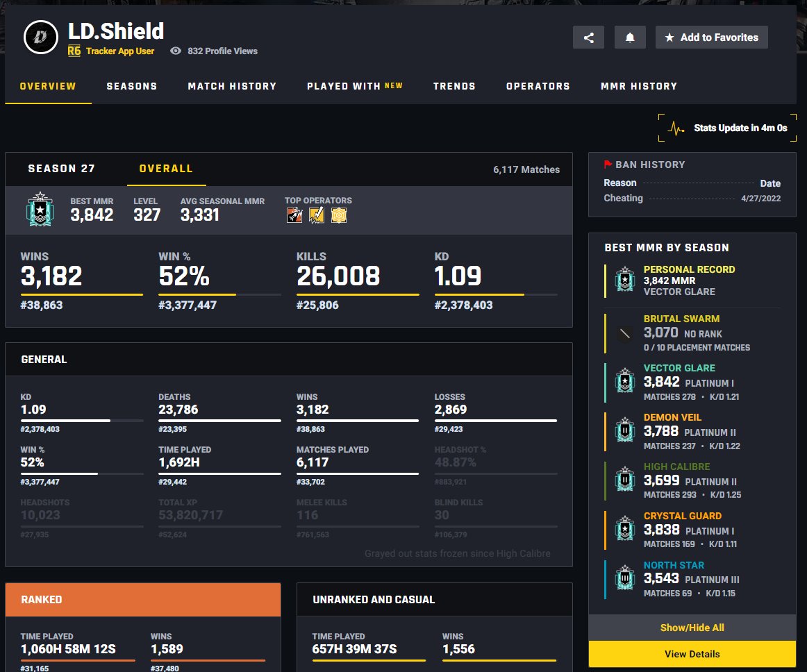
Task: Click the High Calibre rank emblem
Action: click(625, 479)
